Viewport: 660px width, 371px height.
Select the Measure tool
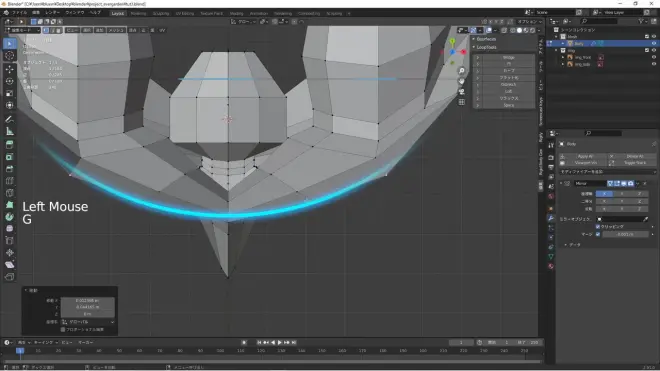coord(10,131)
